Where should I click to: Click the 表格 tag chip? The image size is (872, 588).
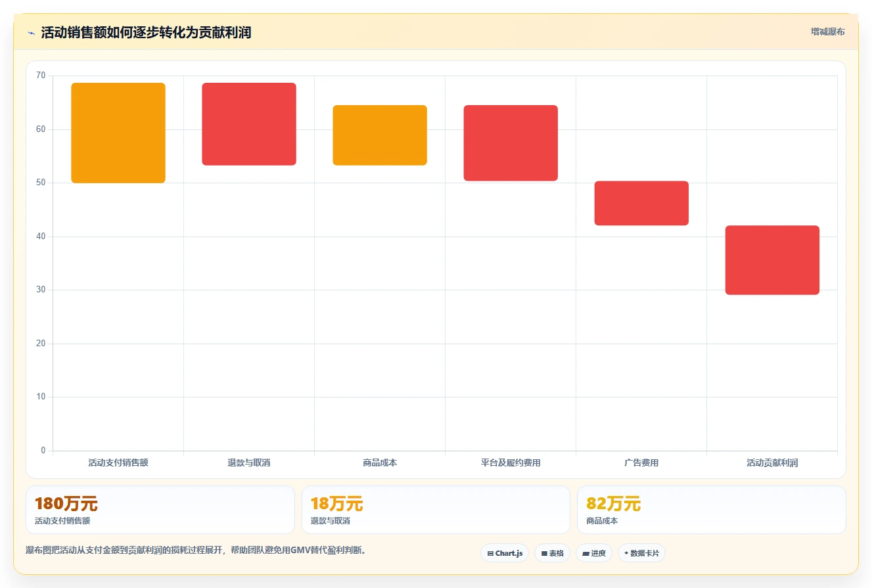[553, 553]
